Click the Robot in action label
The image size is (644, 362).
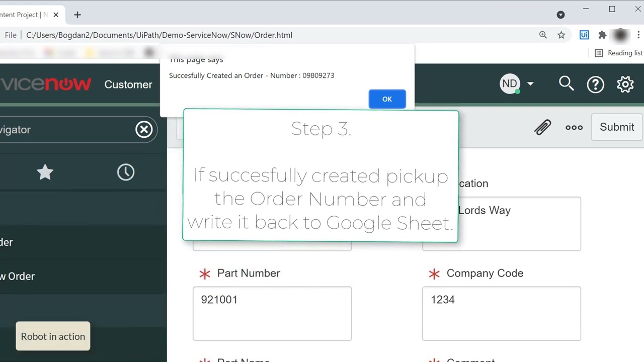(x=53, y=336)
